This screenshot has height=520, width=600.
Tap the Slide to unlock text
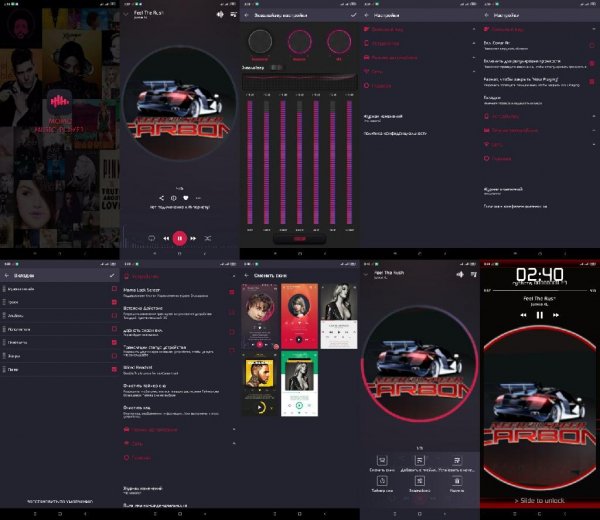pyautogui.click(x=540, y=500)
